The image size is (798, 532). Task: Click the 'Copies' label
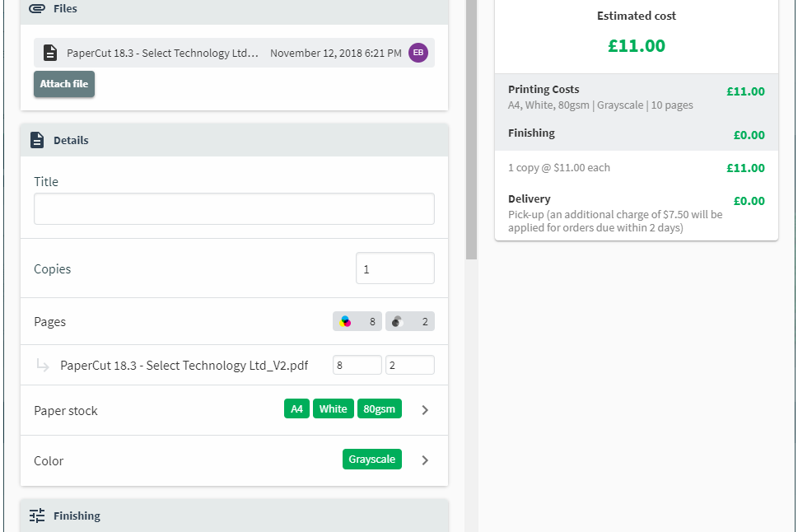pos(53,268)
